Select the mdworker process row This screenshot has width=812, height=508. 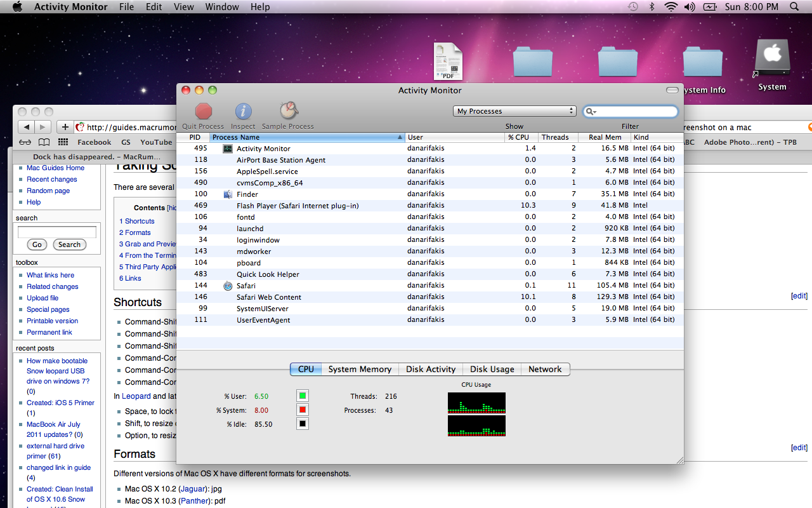[430, 251]
